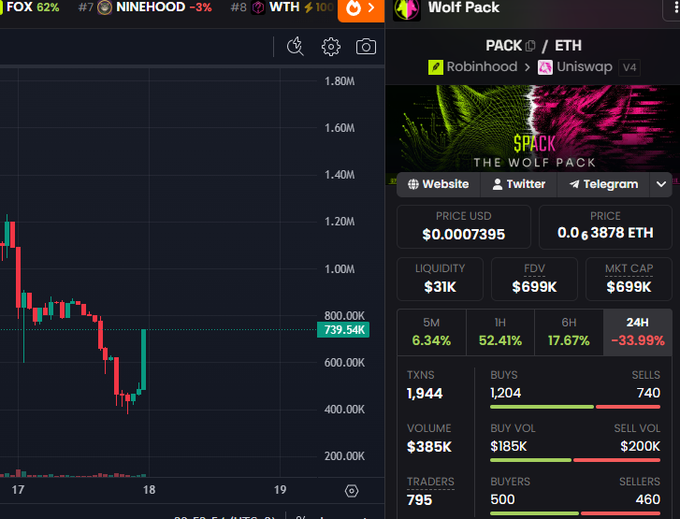Select the 6H timeframe tab
680x519 pixels.
[x=569, y=332]
